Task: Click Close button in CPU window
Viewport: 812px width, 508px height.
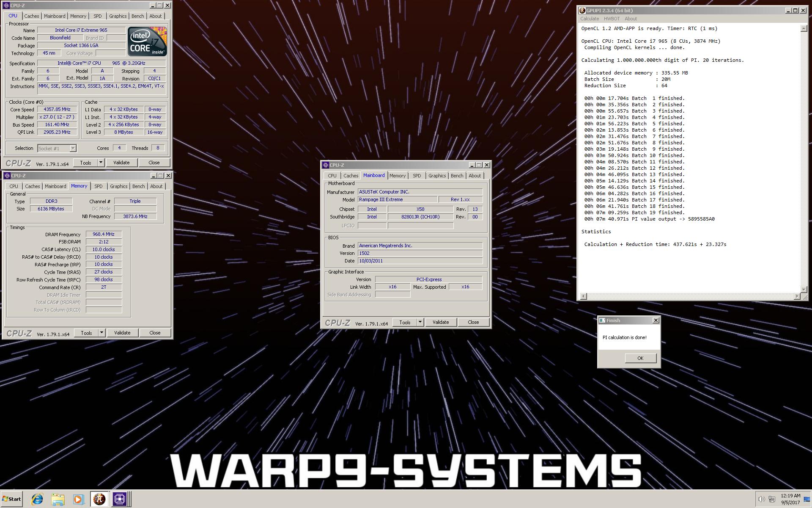Action: (154, 163)
